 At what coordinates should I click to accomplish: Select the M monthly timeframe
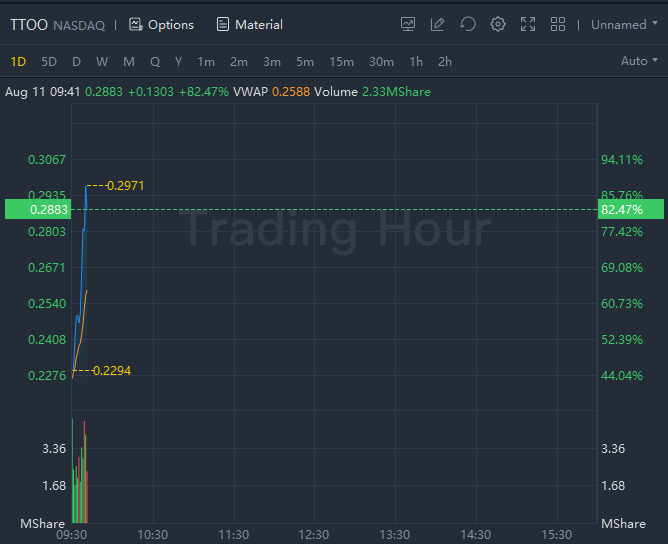tap(129, 62)
